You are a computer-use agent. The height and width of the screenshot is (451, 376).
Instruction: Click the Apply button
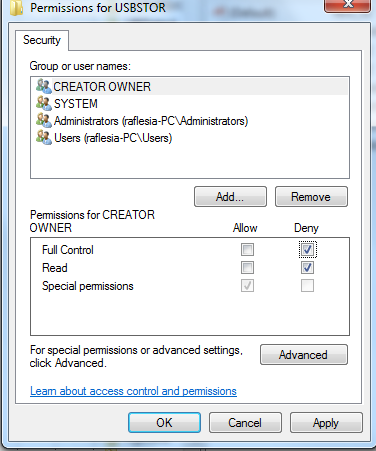tap(326, 423)
